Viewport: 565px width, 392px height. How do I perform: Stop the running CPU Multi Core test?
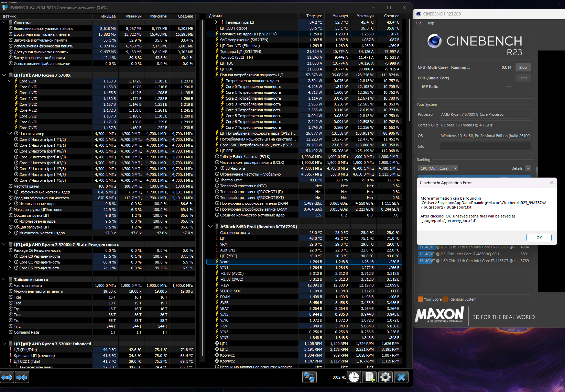[523, 67]
